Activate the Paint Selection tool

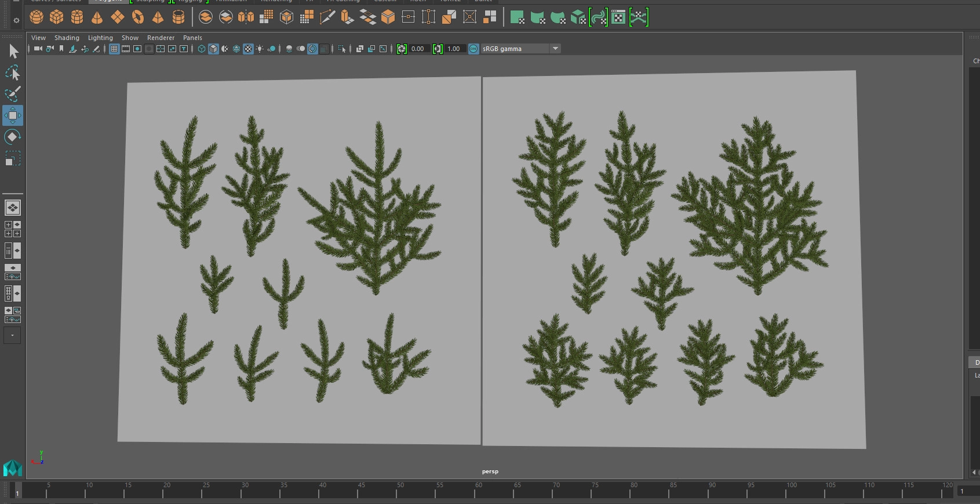(13, 94)
